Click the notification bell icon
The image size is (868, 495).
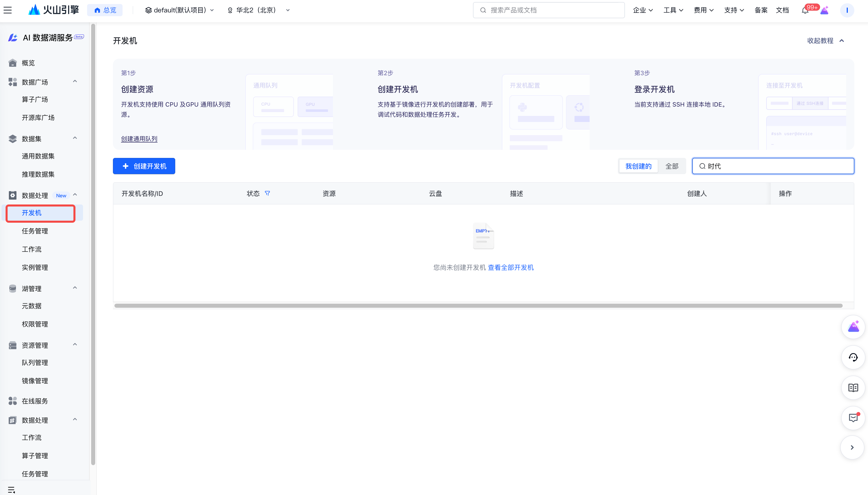tap(805, 11)
